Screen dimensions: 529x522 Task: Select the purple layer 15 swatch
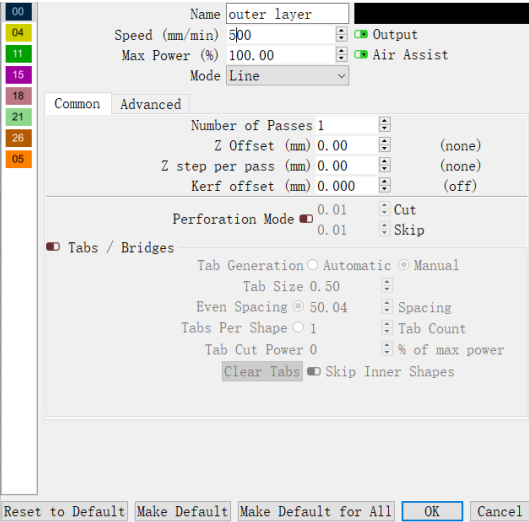[x=19, y=75]
